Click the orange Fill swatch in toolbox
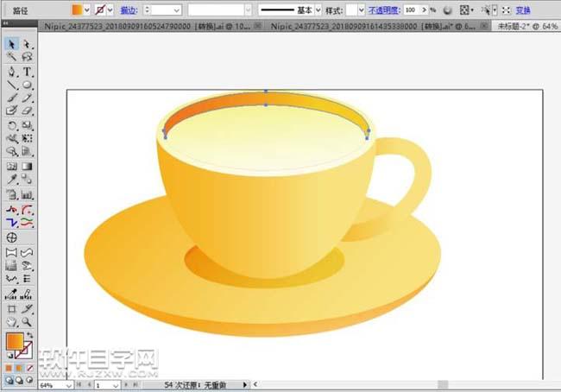Screen dimensions: 561x392 [x=15, y=341]
